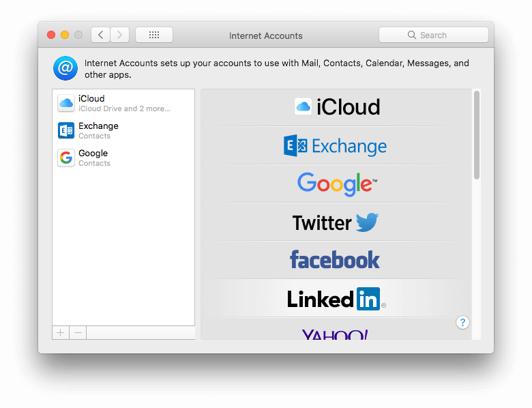
Task: Click the account types list scrollbar
Action: 476,135
